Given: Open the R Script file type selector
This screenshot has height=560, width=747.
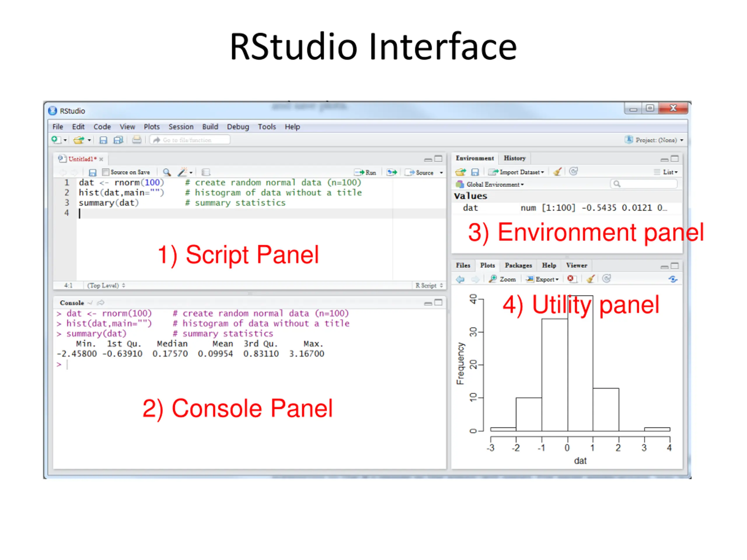Looking at the screenshot, I should pyautogui.click(x=429, y=286).
